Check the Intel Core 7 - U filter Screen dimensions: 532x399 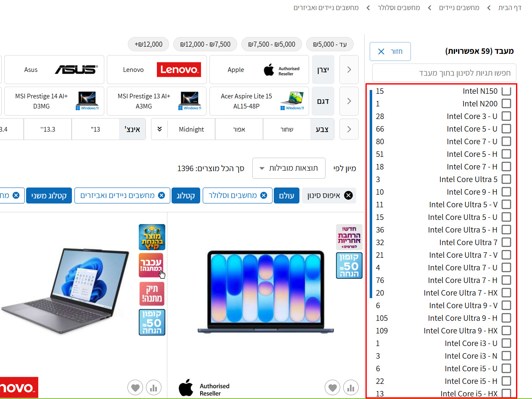tap(506, 141)
